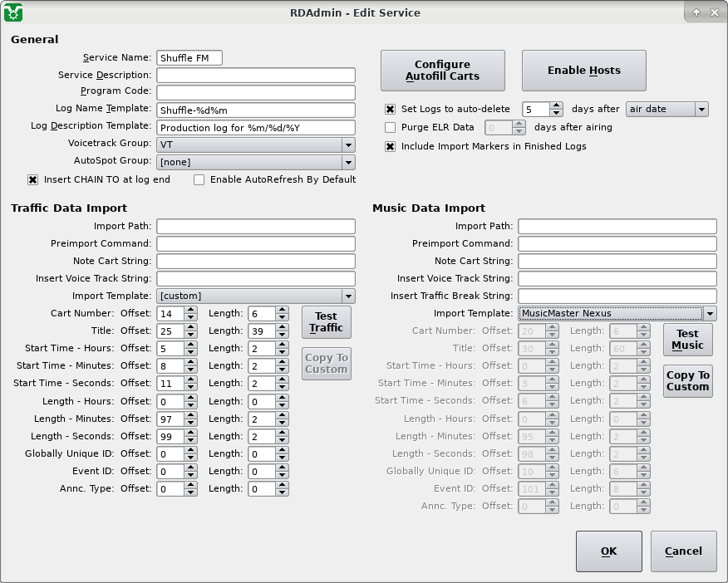Viewport: 728px width, 583px height.
Task: Uncheck Include Import Markers in Finished Logs
Action: 391,146
